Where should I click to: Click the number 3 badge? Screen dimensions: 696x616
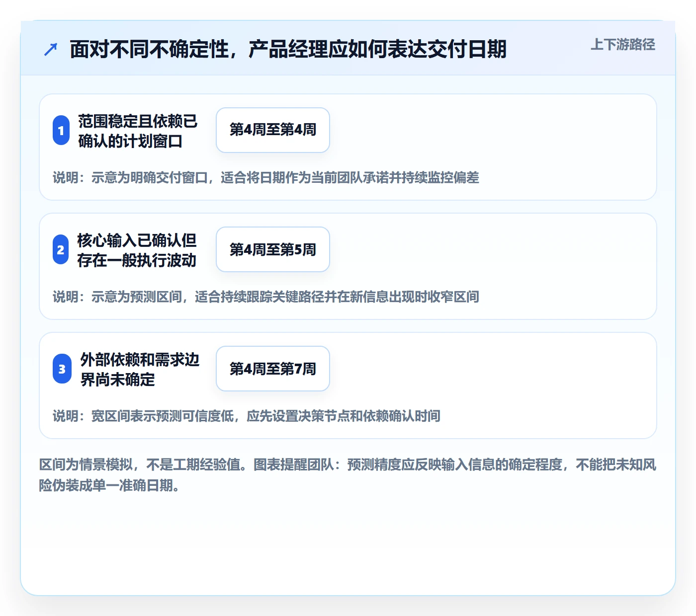tap(62, 369)
